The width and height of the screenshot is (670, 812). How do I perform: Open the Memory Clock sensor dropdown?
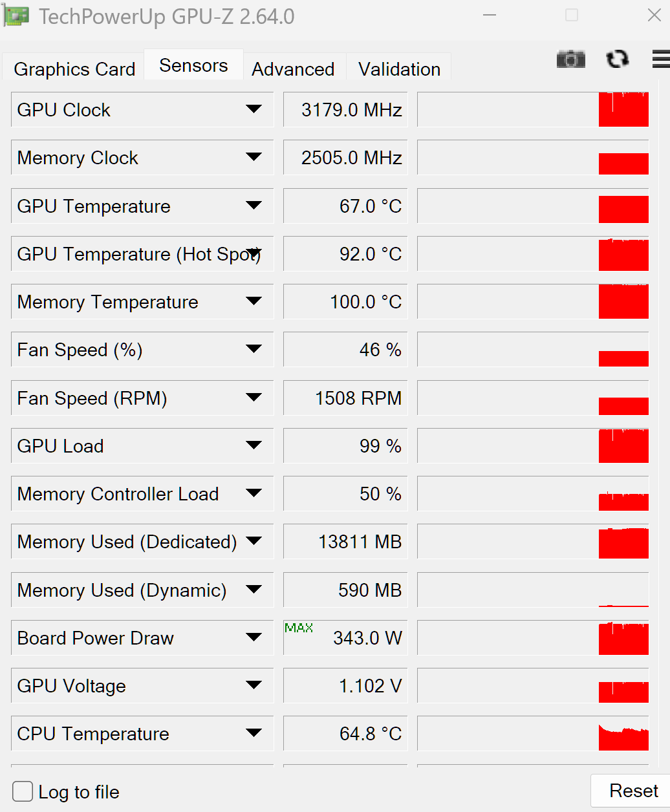[255, 157]
